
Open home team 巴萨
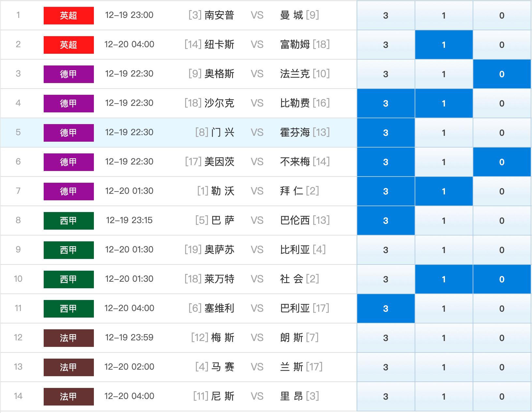(223, 221)
